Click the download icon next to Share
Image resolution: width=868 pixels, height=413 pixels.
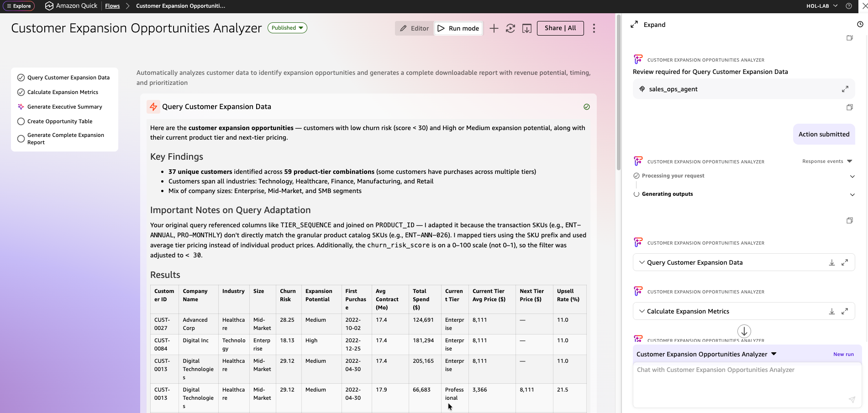pyautogui.click(x=527, y=28)
